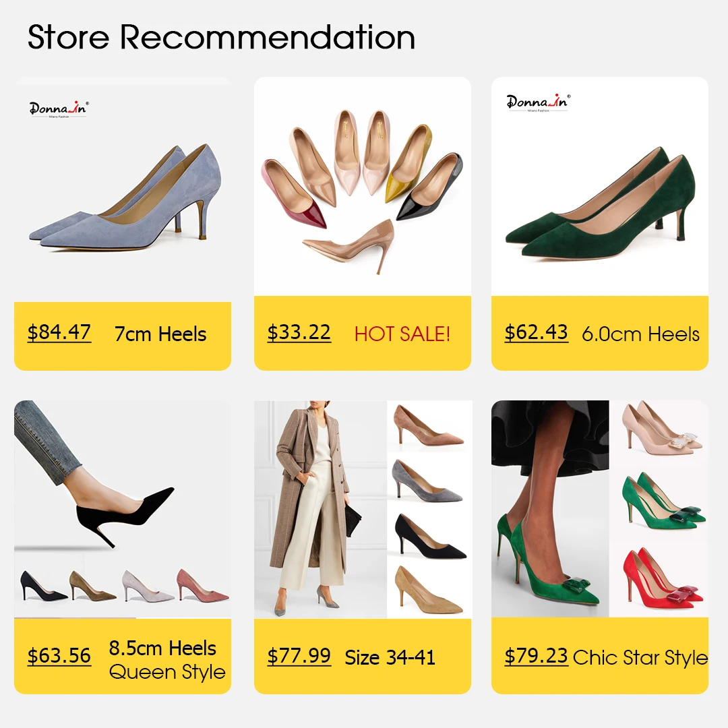This screenshot has height=728, width=728.
Task: Click the Donna-in logo above green heels
Action: (x=538, y=102)
